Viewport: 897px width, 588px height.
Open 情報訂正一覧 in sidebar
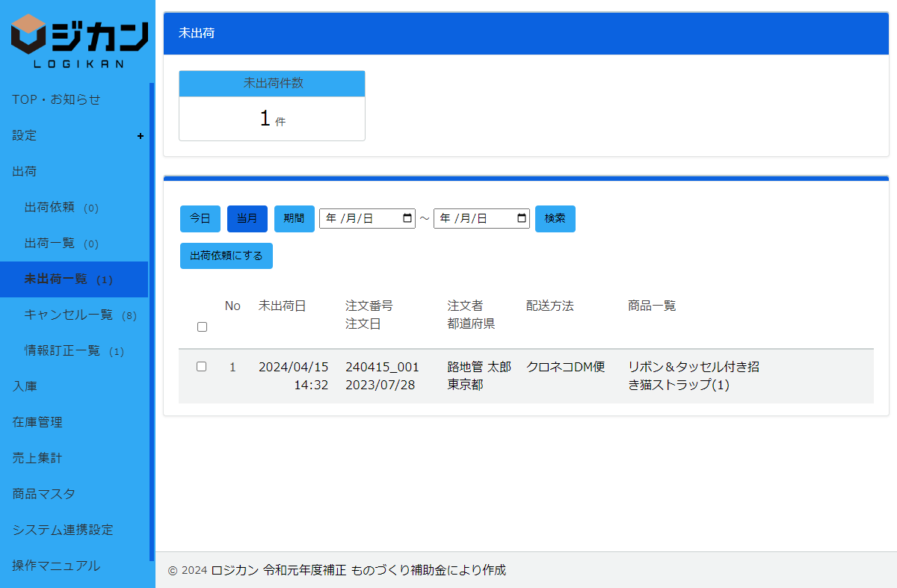pos(62,351)
